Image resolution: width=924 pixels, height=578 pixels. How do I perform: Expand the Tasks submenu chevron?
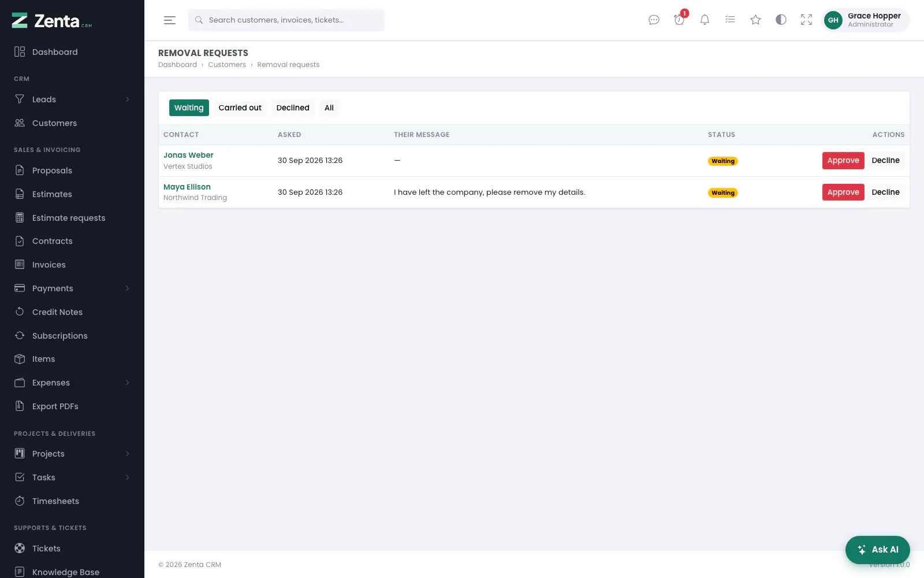(x=127, y=477)
